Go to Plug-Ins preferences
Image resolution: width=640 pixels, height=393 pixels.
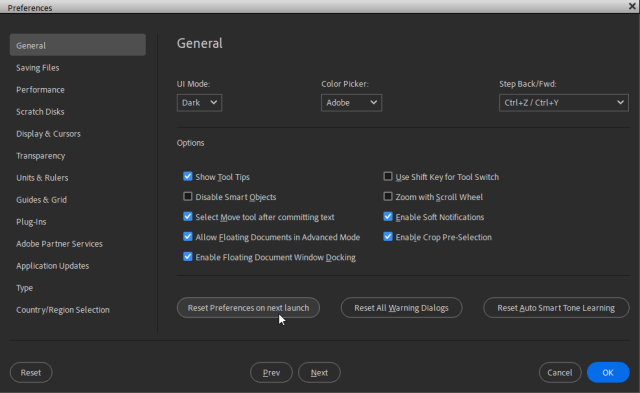[x=31, y=222]
